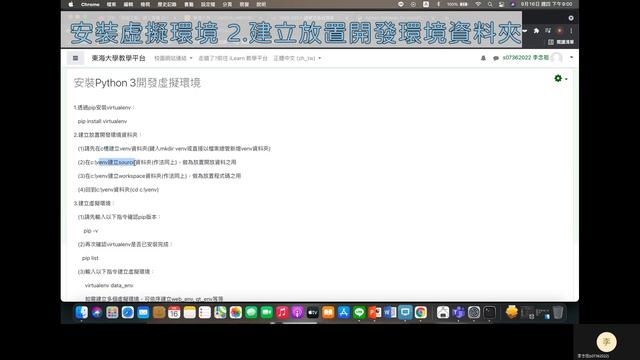Open Safari from the Dock
Screen dimensions: 640x360
128,313
